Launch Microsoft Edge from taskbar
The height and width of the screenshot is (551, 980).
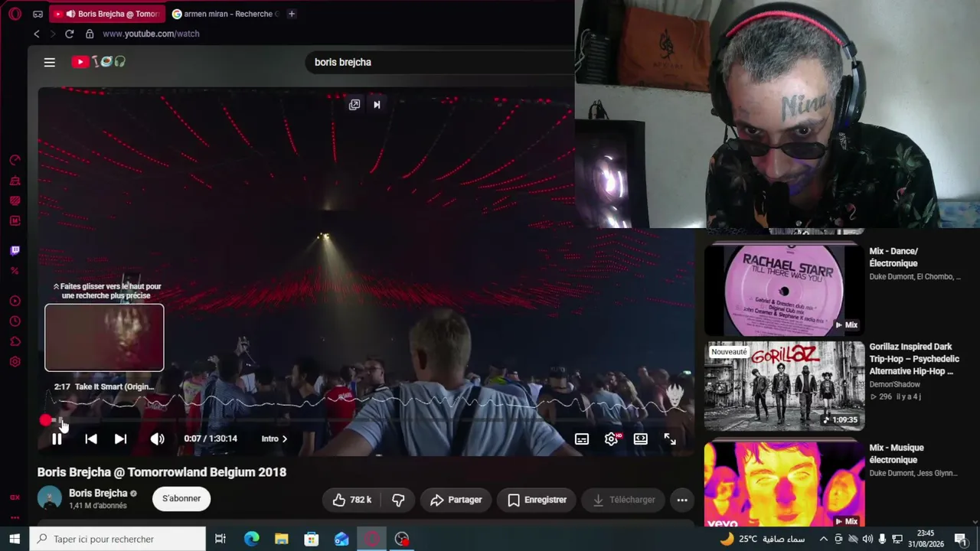(251, 539)
